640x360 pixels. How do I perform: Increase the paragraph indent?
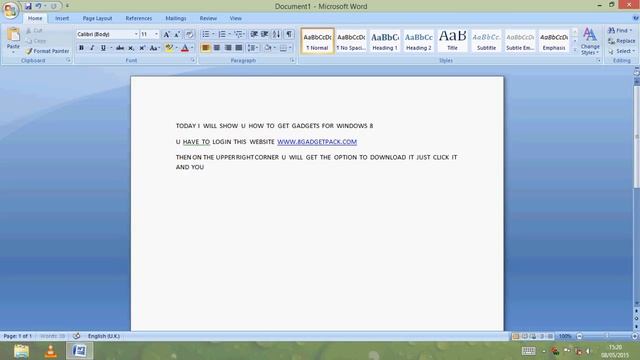265,34
